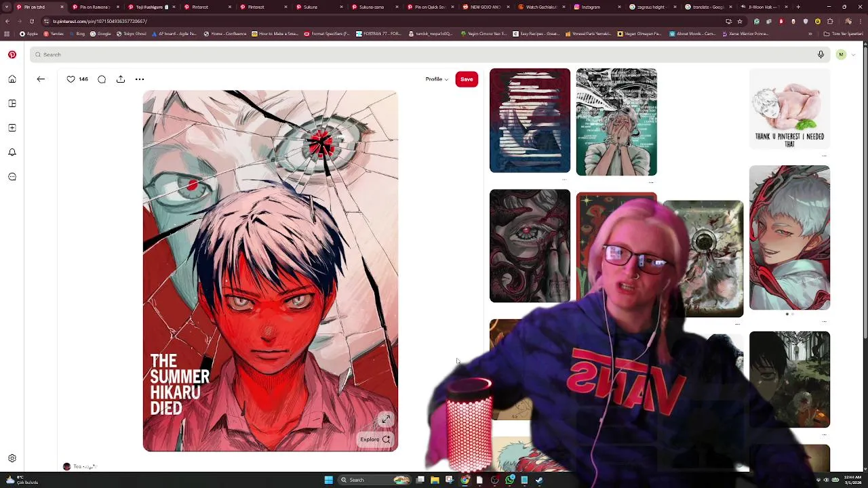This screenshot has height=488, width=868.
Task: Open The Summer Hikaru Died pin image
Action: tap(271, 271)
